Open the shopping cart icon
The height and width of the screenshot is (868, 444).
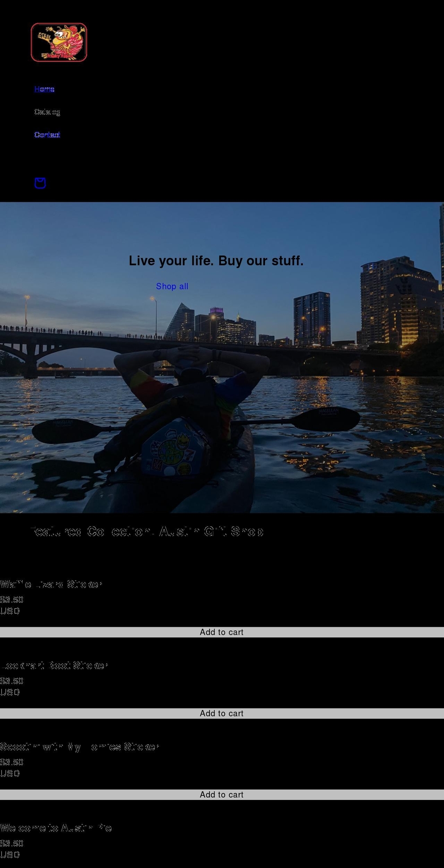[40, 183]
